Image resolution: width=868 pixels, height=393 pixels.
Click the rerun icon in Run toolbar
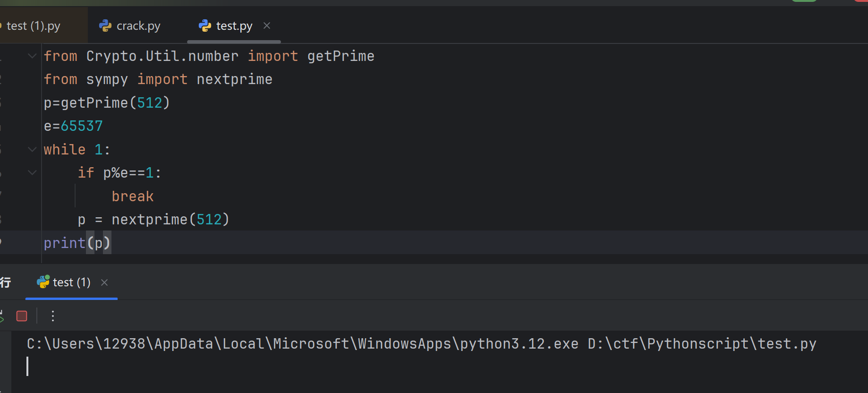pos(1,316)
